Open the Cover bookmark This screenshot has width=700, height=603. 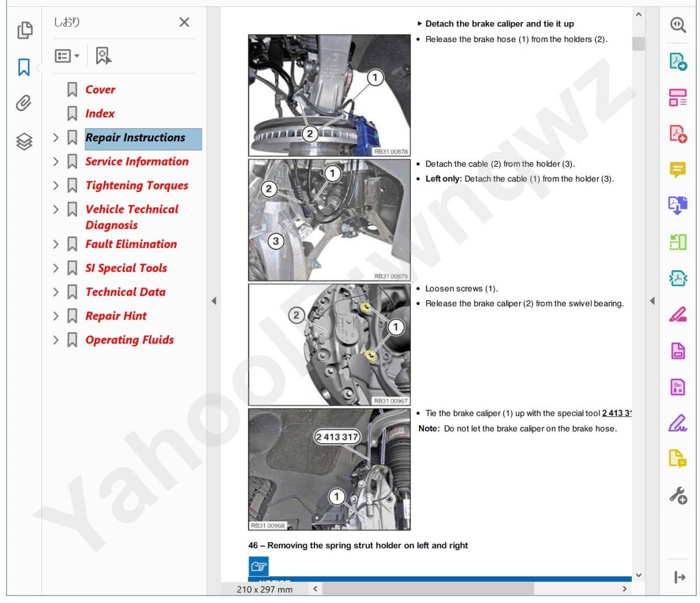click(x=100, y=90)
